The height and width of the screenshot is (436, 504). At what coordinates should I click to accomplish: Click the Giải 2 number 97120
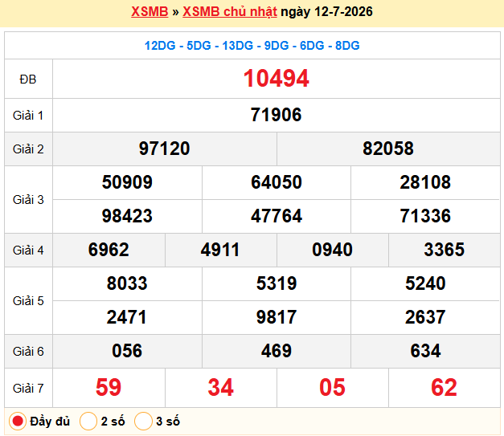[x=164, y=149]
